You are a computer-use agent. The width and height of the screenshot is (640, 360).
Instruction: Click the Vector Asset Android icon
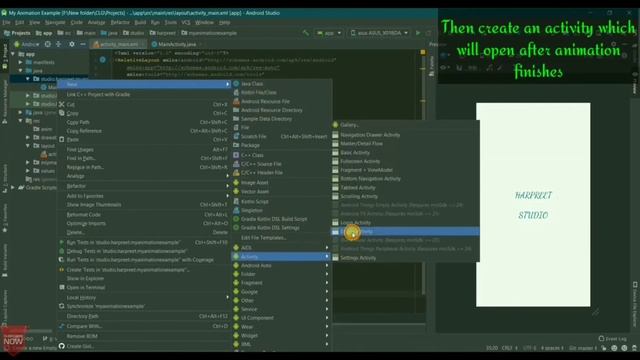[x=236, y=191]
